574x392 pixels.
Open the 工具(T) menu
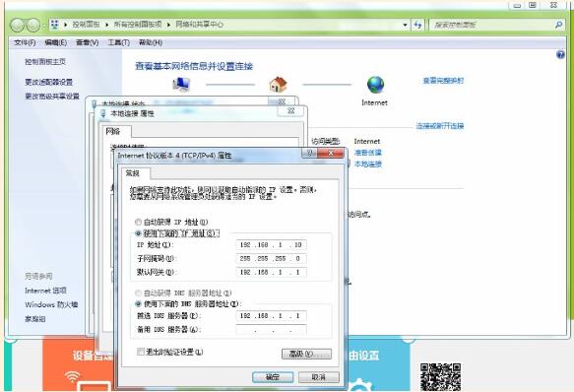[118, 43]
